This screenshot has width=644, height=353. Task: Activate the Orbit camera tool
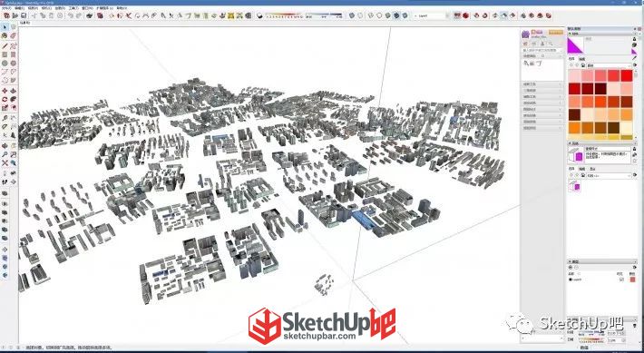(5, 146)
